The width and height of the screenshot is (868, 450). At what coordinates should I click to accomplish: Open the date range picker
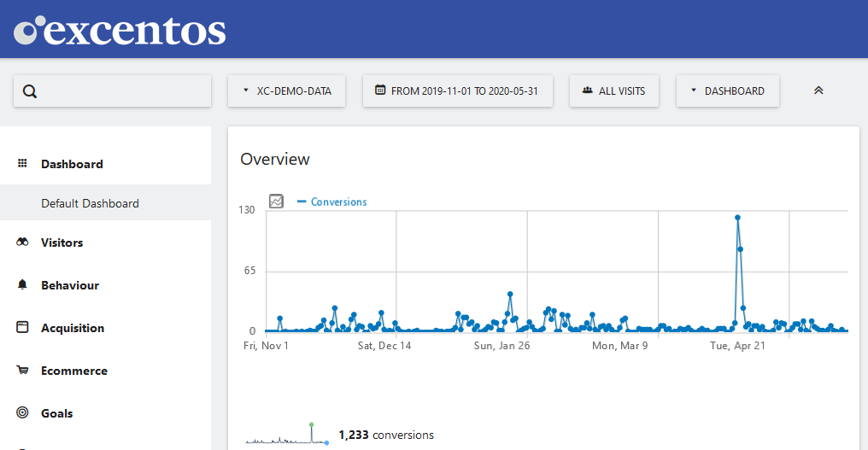pos(457,91)
